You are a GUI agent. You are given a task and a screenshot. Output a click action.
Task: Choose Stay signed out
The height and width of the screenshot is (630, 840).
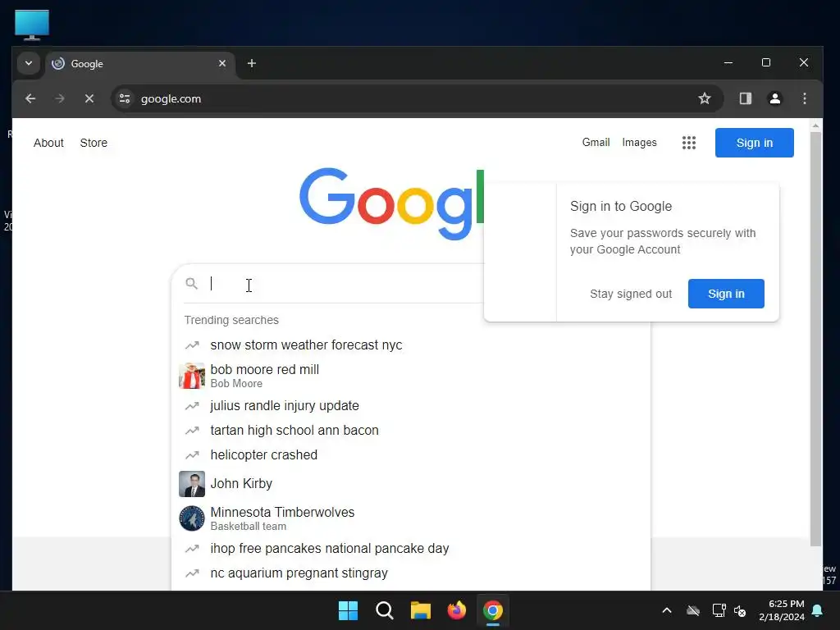coord(631,294)
